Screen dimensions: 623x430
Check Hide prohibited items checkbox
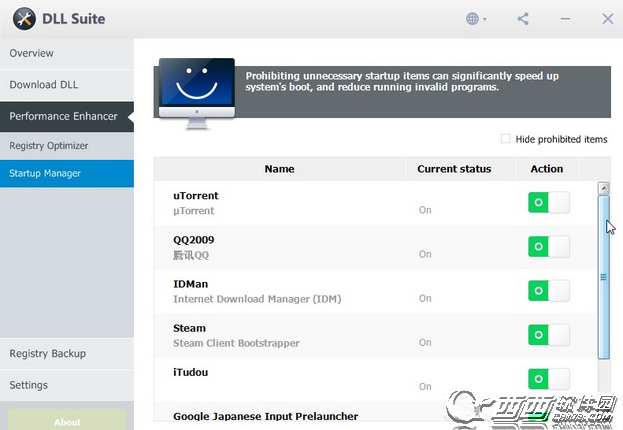click(505, 139)
